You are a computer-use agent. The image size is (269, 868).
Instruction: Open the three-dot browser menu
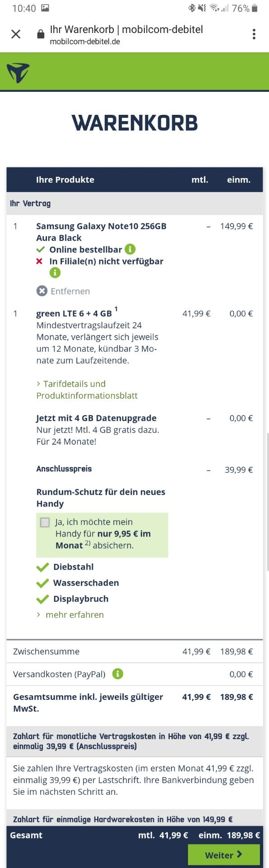(254, 34)
